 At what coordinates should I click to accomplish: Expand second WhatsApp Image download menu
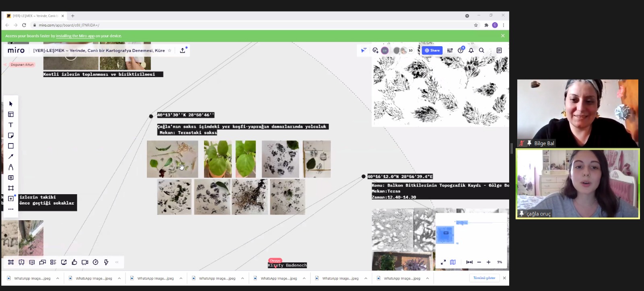pos(119,278)
